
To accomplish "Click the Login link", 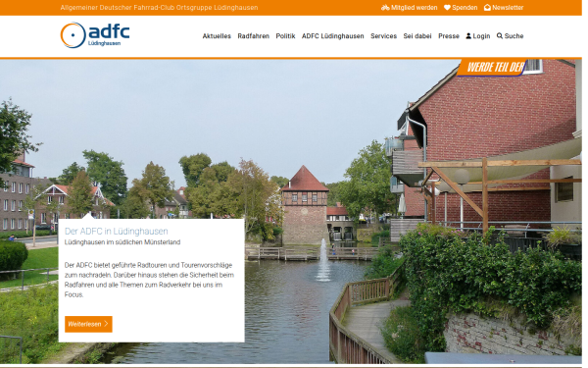I will (478, 36).
